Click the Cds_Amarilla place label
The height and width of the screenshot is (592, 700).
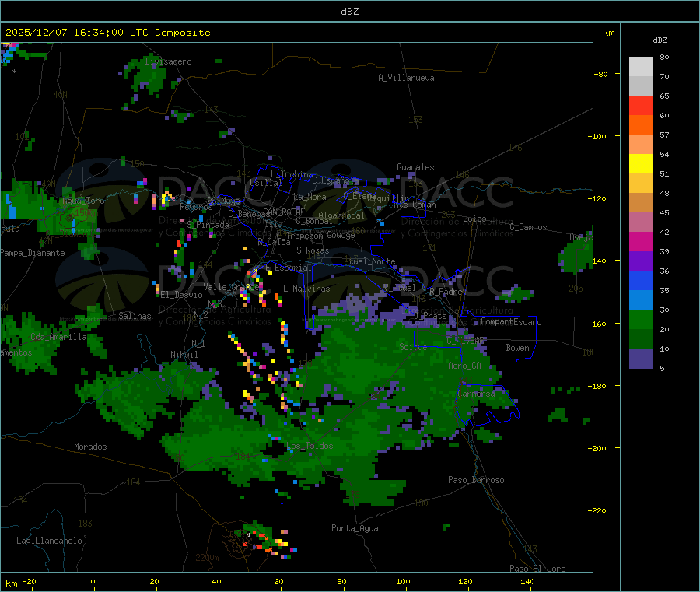pos(58,337)
